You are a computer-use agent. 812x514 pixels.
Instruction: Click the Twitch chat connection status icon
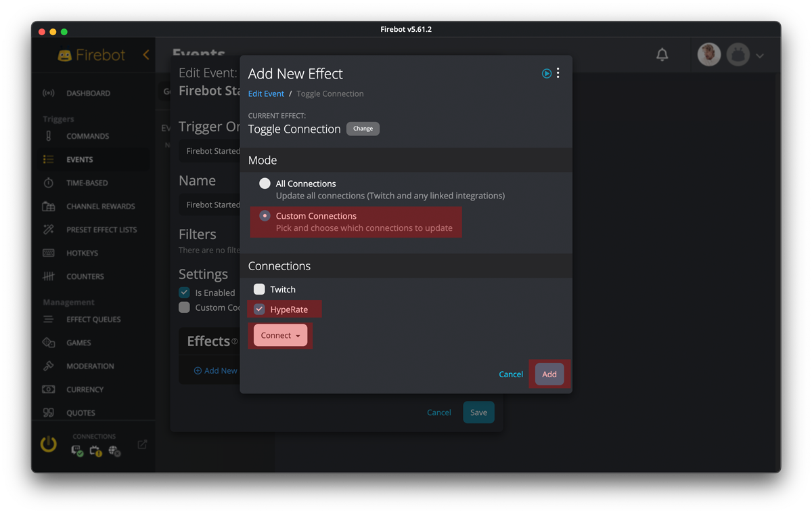[x=78, y=451]
